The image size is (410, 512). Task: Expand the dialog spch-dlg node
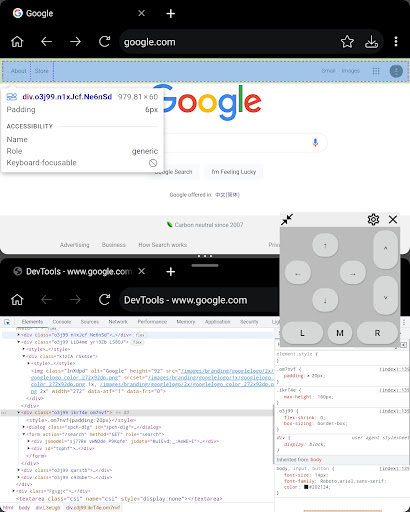pyautogui.click(x=23, y=427)
